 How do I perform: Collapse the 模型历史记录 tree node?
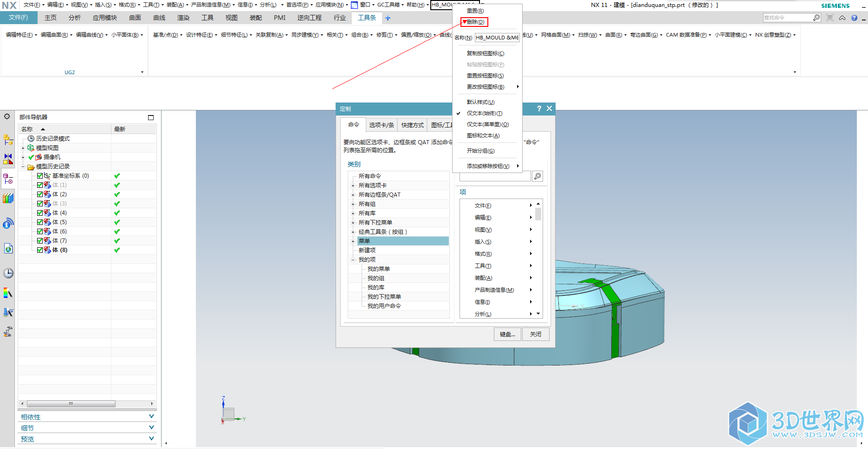tap(23, 167)
